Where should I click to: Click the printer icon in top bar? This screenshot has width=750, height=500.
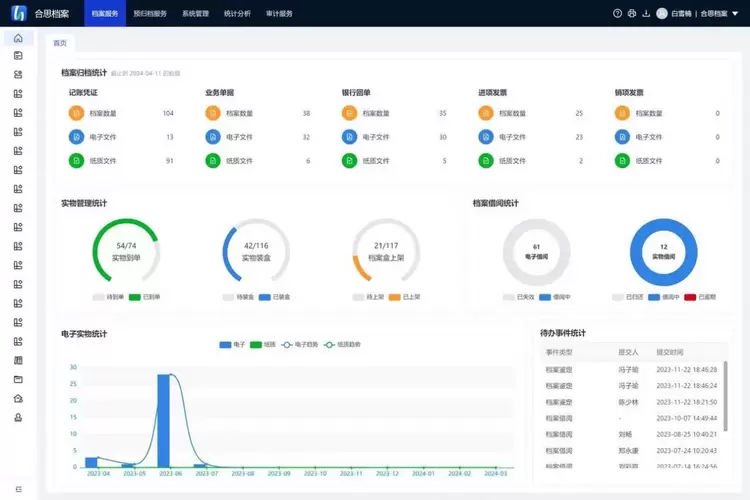(631, 14)
